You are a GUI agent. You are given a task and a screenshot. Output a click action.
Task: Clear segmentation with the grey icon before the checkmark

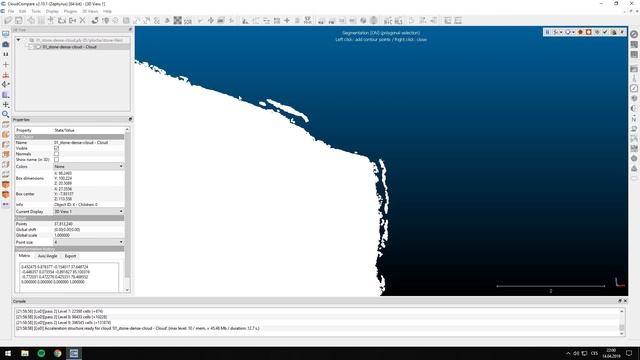[597, 32]
